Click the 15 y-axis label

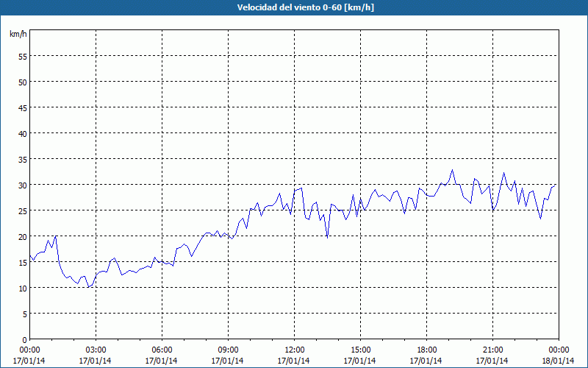click(x=23, y=262)
